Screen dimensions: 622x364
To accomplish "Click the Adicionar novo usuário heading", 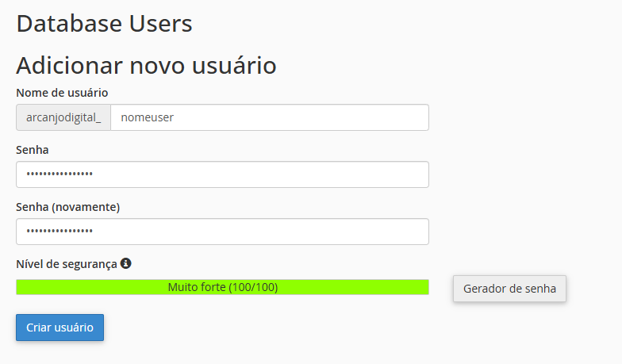I will pyautogui.click(x=146, y=65).
